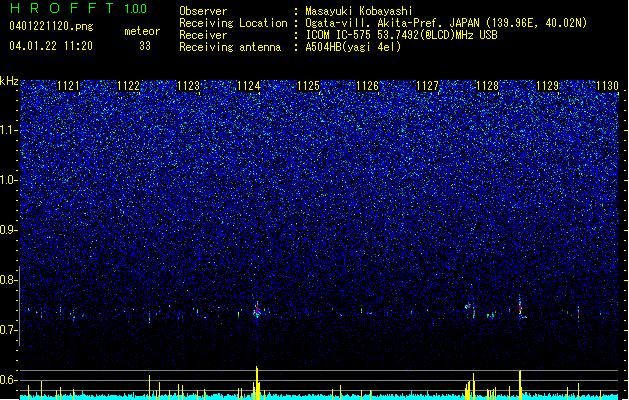Viewport: 629px width, 400px height.
Task: Click the kHz axis unit label
Action: (9, 81)
